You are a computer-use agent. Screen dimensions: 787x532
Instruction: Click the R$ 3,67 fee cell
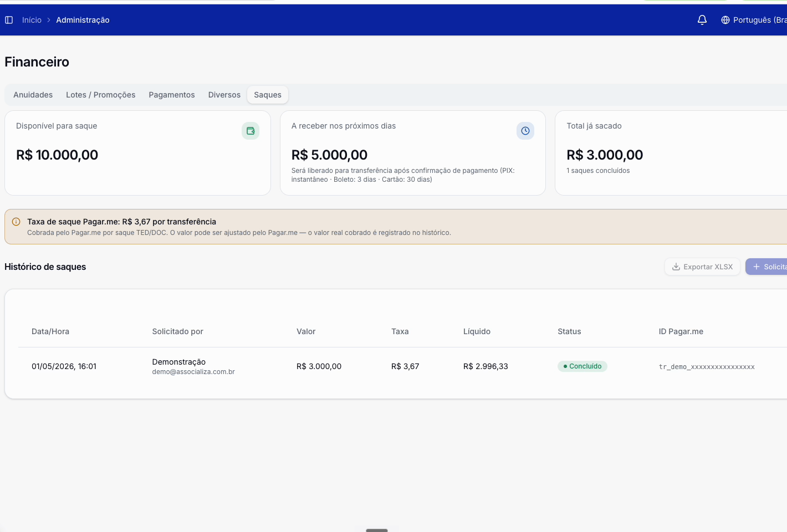point(405,366)
